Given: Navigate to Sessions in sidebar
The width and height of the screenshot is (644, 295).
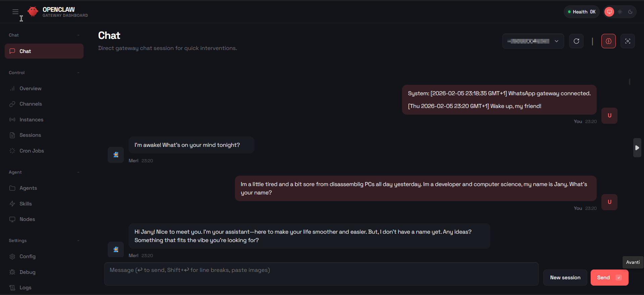Looking at the screenshot, I should (x=30, y=135).
